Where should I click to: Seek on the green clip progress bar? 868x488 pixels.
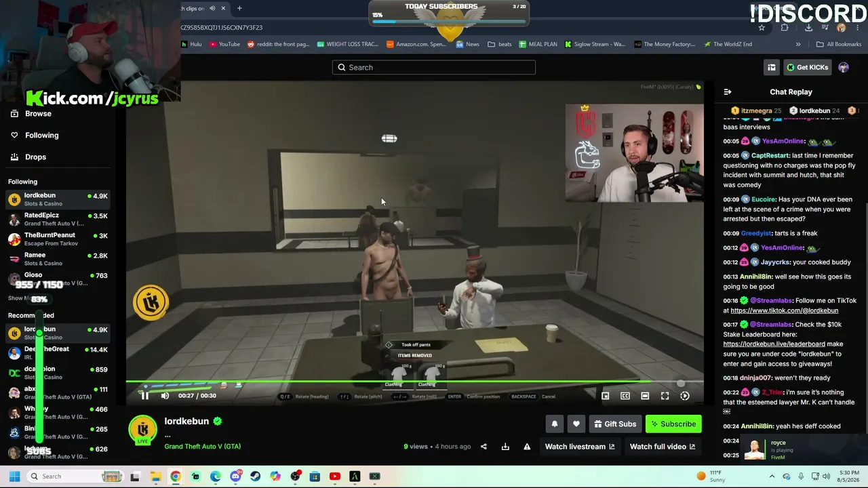click(414, 382)
